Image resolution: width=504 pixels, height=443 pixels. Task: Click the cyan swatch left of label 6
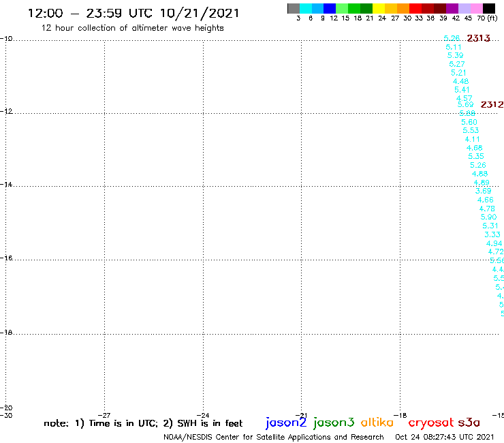coord(306,8)
